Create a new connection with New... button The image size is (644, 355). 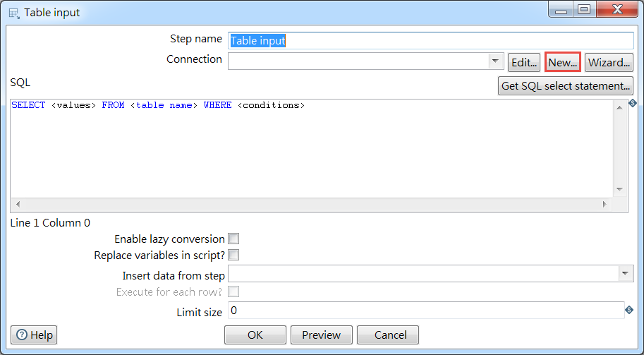(563, 62)
